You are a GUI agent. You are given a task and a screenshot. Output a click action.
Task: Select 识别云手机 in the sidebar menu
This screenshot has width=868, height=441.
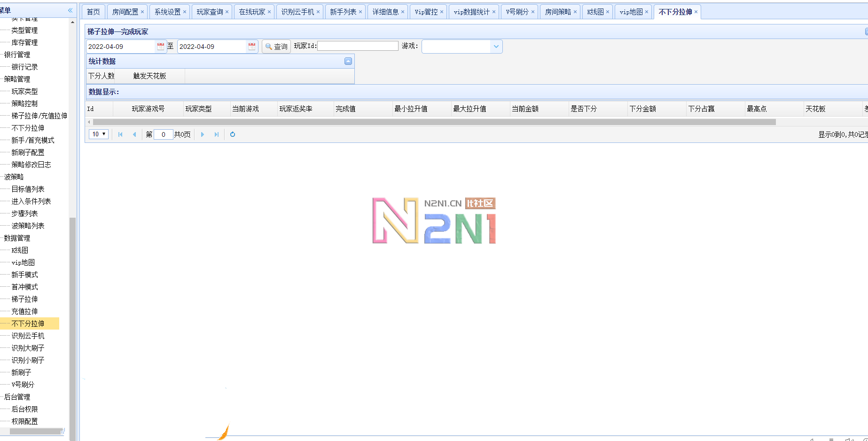(28, 336)
